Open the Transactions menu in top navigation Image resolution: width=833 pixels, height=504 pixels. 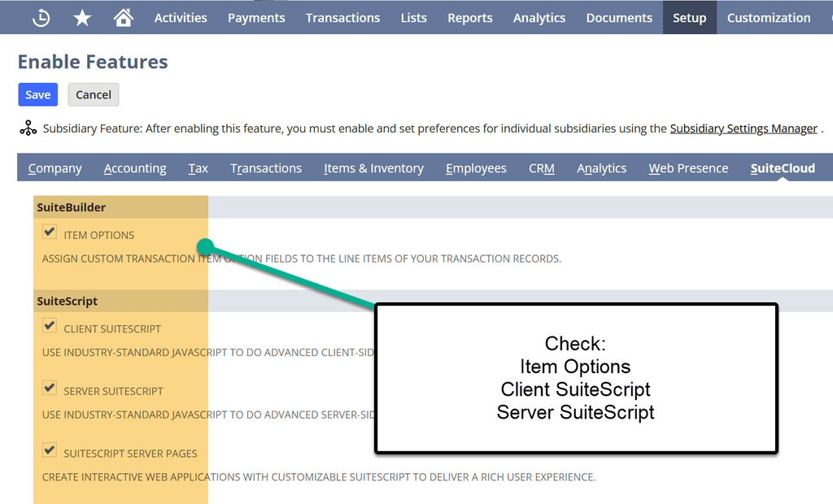click(342, 18)
